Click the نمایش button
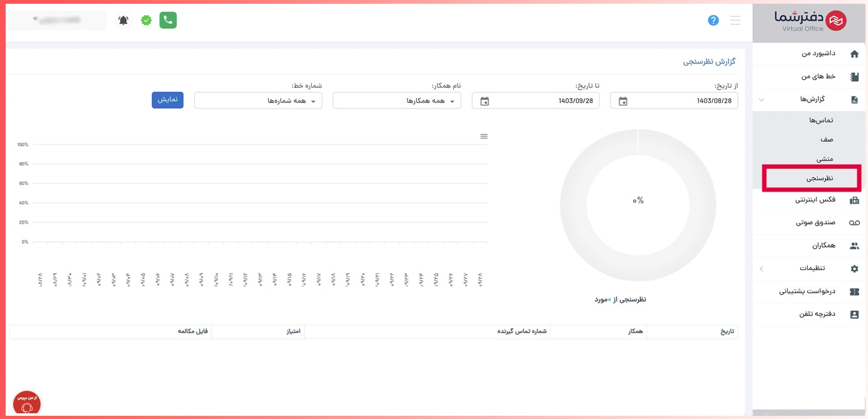 tap(167, 100)
